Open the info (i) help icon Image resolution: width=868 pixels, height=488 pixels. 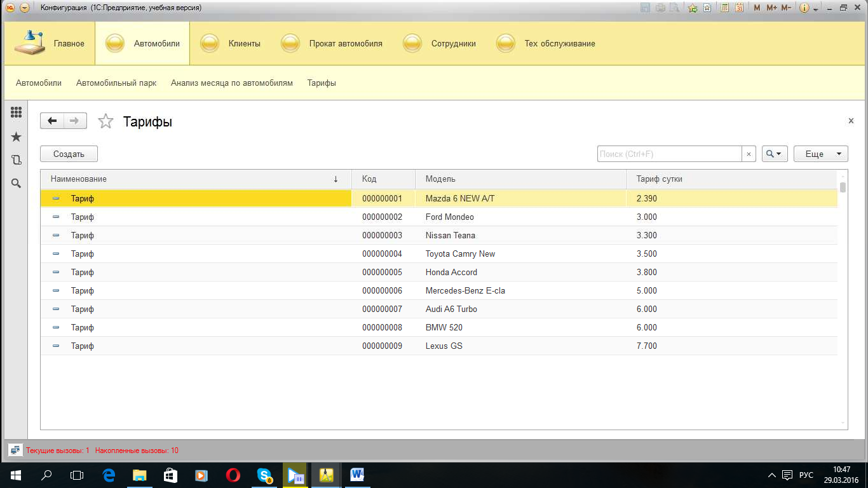click(804, 8)
